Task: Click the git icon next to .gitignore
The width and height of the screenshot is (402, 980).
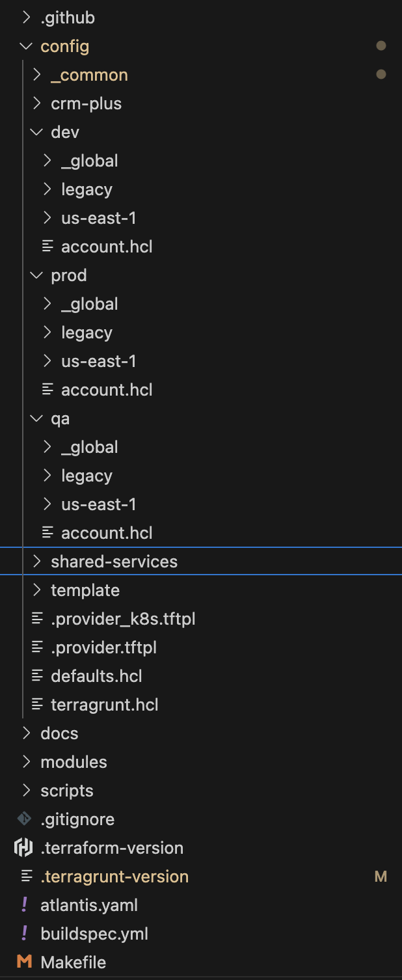Action: [24, 819]
